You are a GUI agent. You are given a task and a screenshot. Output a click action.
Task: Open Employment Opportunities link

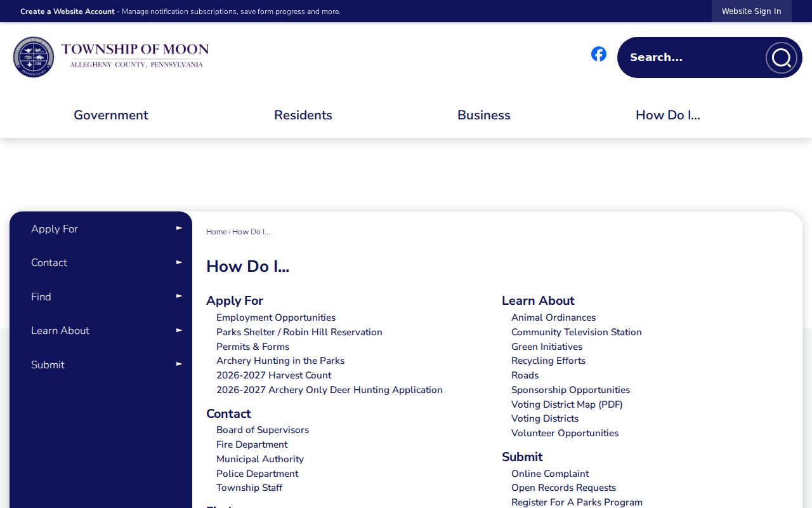click(276, 317)
